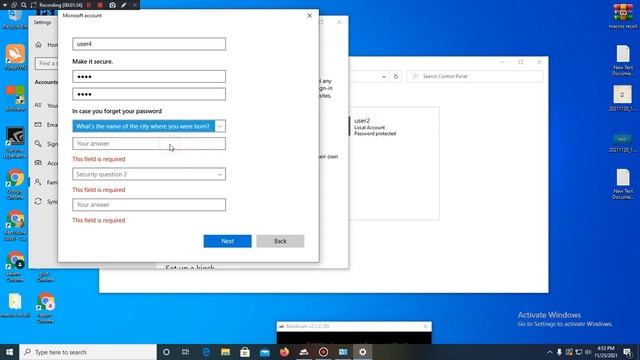Switch to the Settings gear on the taskbar
Image resolution: width=640 pixels, height=360 pixels.
(x=362, y=352)
